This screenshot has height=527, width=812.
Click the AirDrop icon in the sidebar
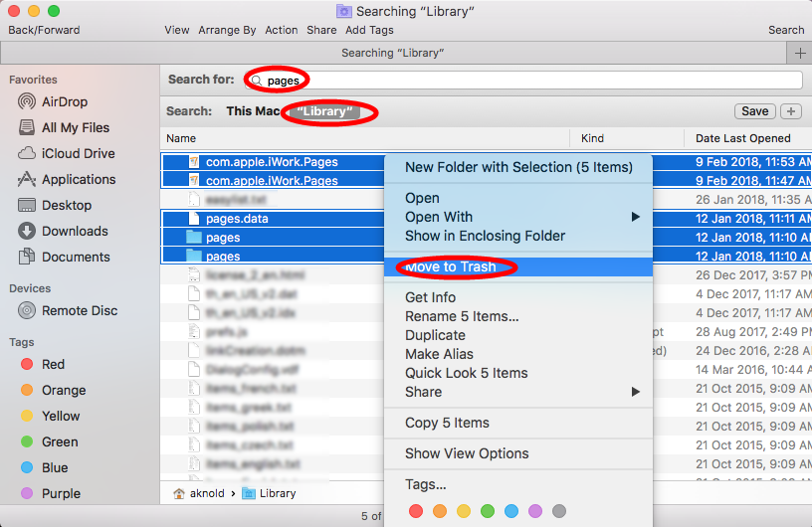(27, 101)
